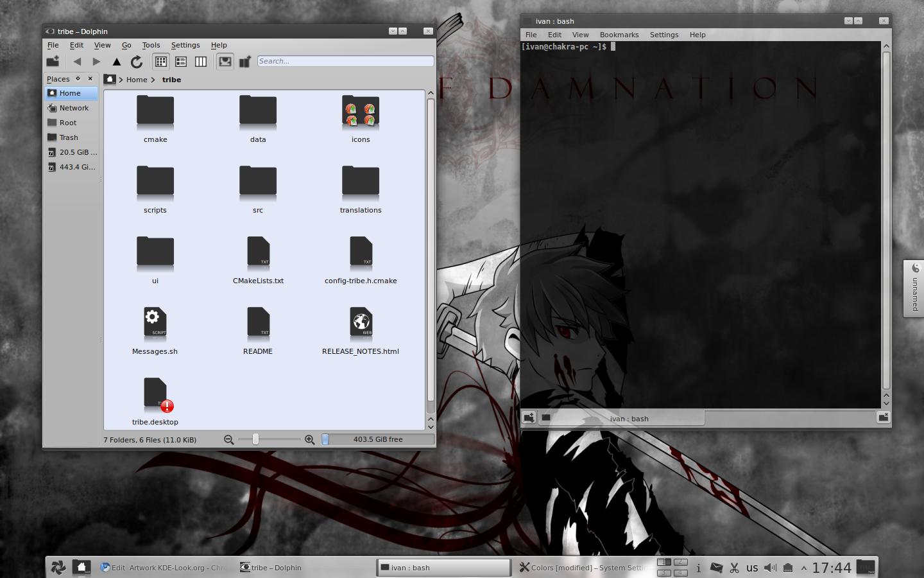Viewport: 924px width, 578px height.
Task: Click the icon zoom slider handle
Action: pyautogui.click(x=255, y=439)
